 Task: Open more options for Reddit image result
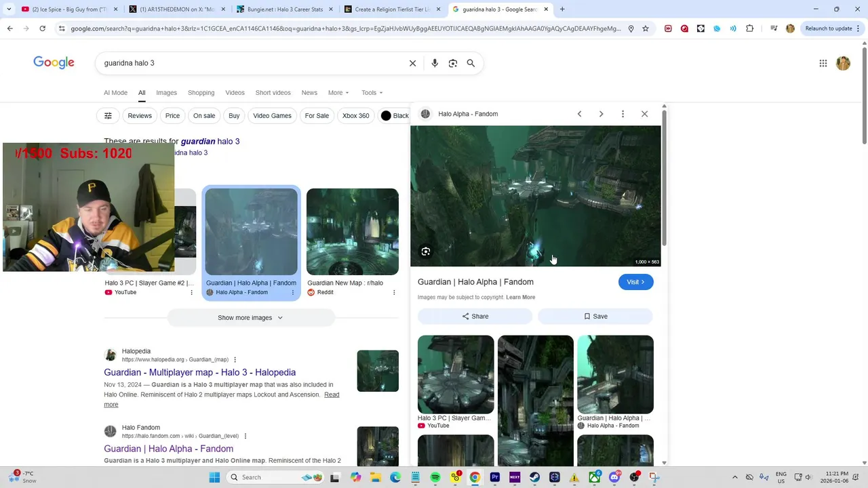click(394, 293)
